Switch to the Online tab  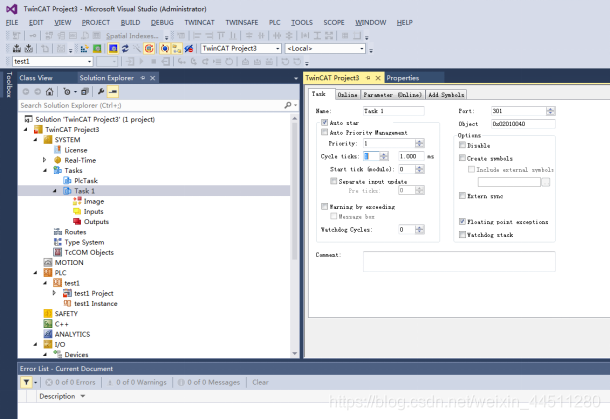point(347,94)
